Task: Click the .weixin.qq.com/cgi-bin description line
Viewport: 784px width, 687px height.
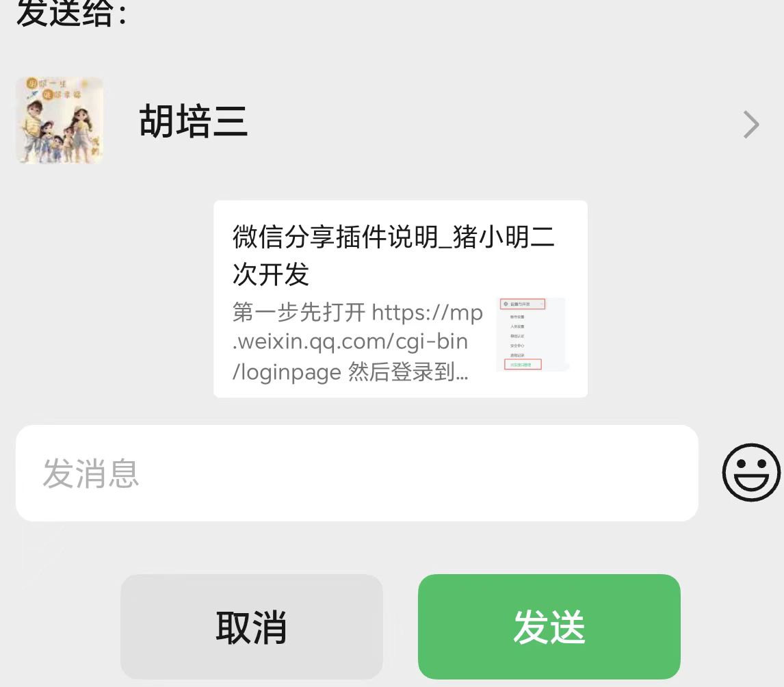Action: coord(350,342)
